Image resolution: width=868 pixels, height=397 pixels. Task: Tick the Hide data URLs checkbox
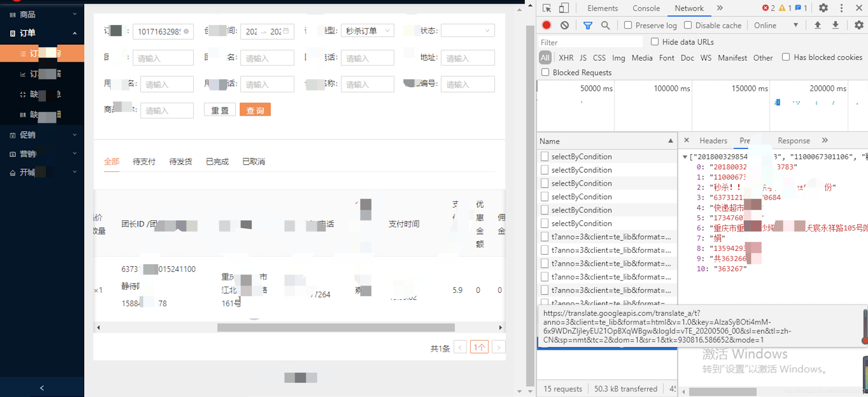(655, 42)
